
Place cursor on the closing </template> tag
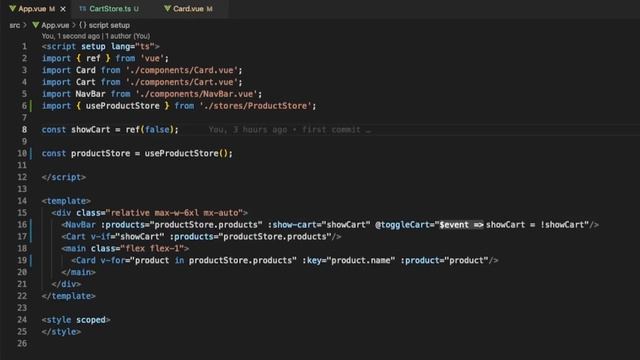coord(69,296)
